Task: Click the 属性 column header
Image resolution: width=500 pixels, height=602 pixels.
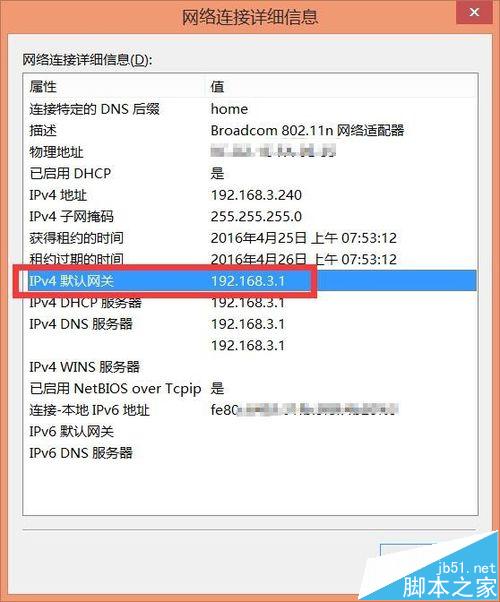Action: 115,86
